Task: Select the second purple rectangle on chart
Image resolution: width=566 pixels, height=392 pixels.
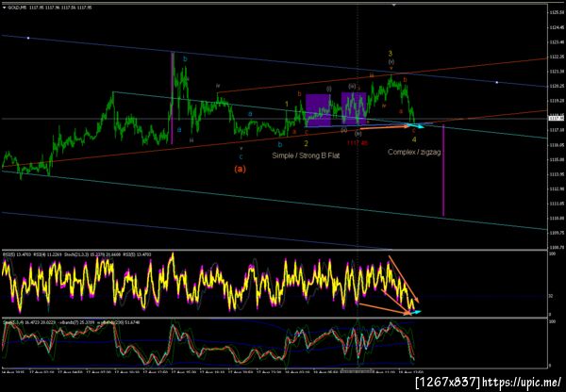Action: click(x=354, y=108)
